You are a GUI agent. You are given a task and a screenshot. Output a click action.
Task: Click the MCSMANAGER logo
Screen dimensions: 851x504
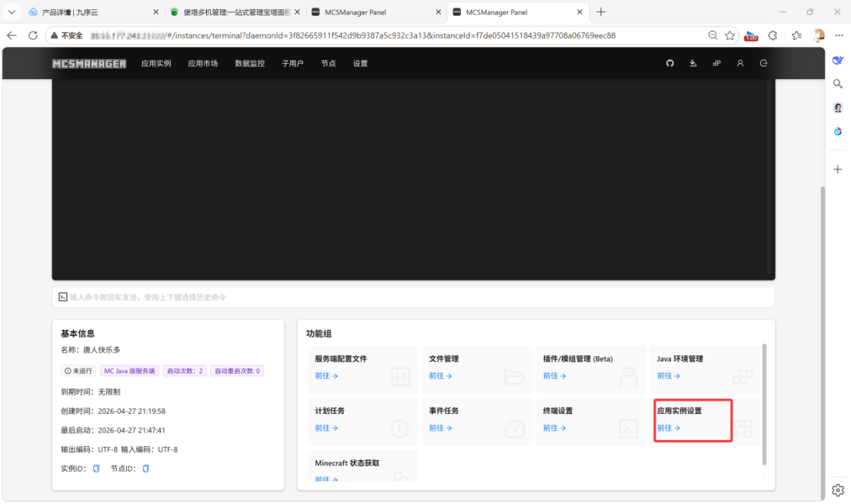pyautogui.click(x=89, y=63)
